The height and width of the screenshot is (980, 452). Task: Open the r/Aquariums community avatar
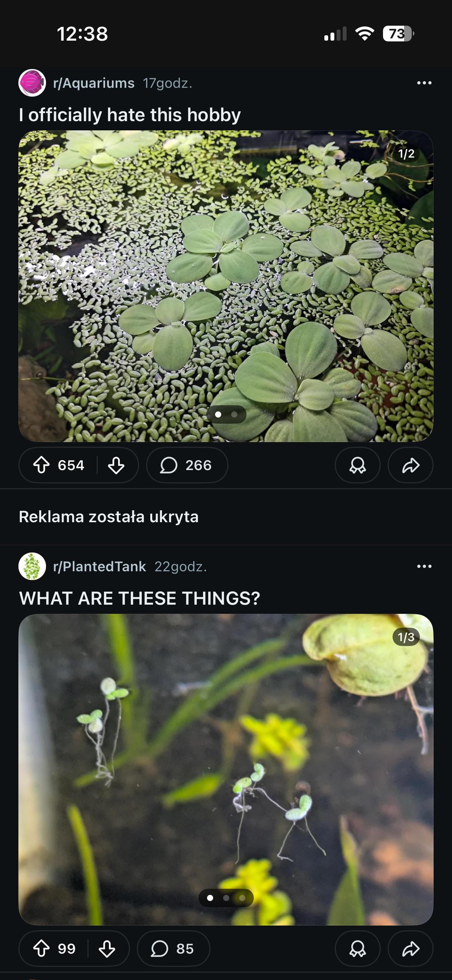click(32, 83)
